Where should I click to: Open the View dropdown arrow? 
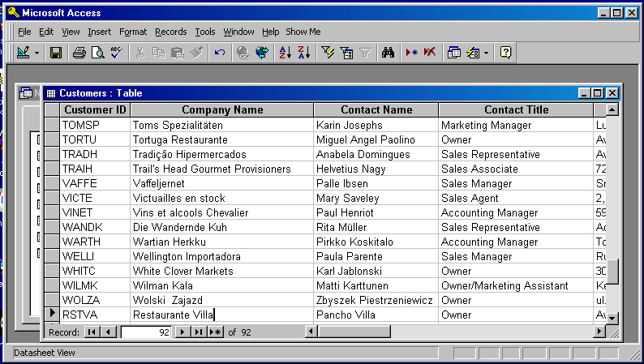pyautogui.click(x=37, y=53)
